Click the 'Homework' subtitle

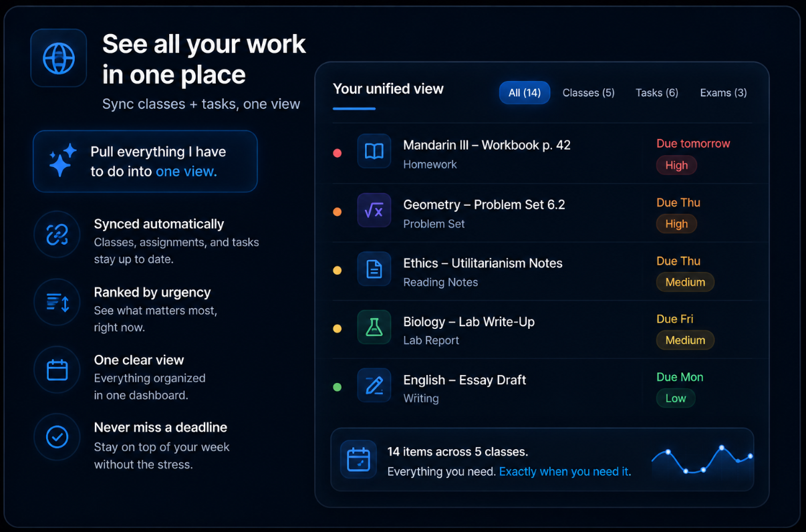[x=430, y=164]
